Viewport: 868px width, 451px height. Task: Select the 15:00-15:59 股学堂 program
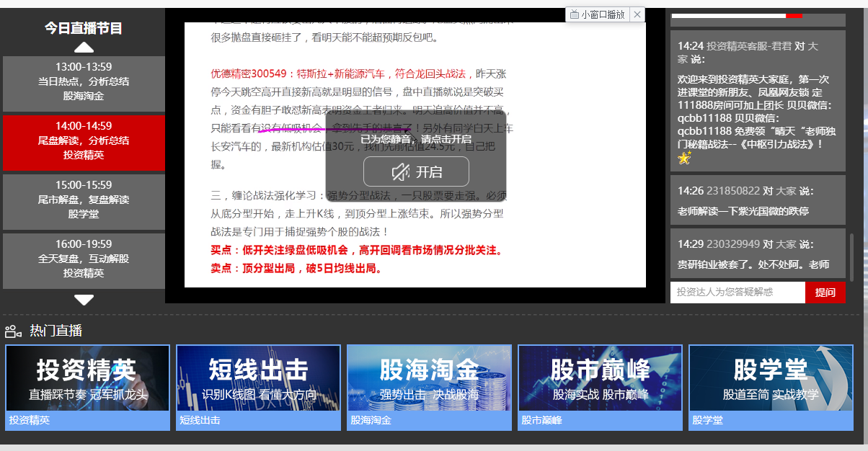[x=84, y=200]
